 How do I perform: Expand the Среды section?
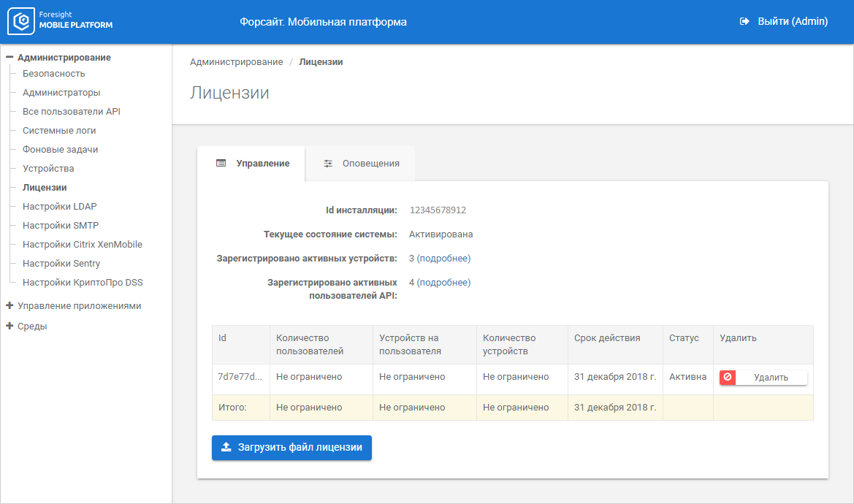coord(9,327)
